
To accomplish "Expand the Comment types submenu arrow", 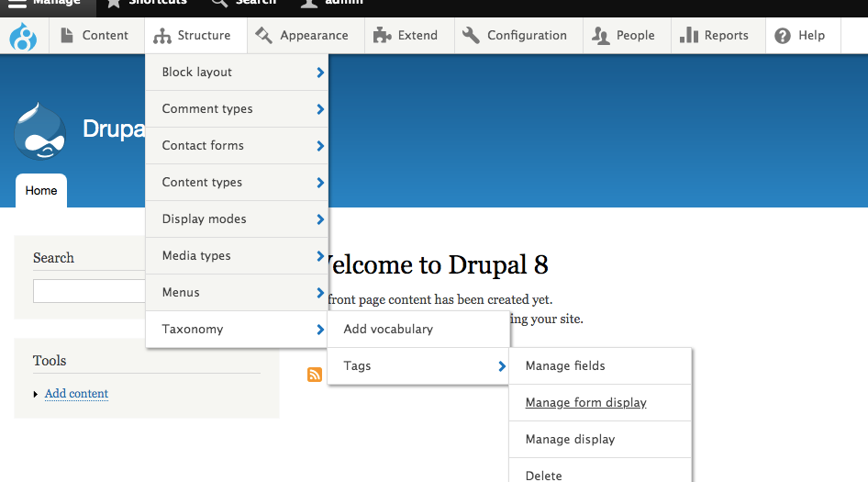I will pyautogui.click(x=320, y=109).
